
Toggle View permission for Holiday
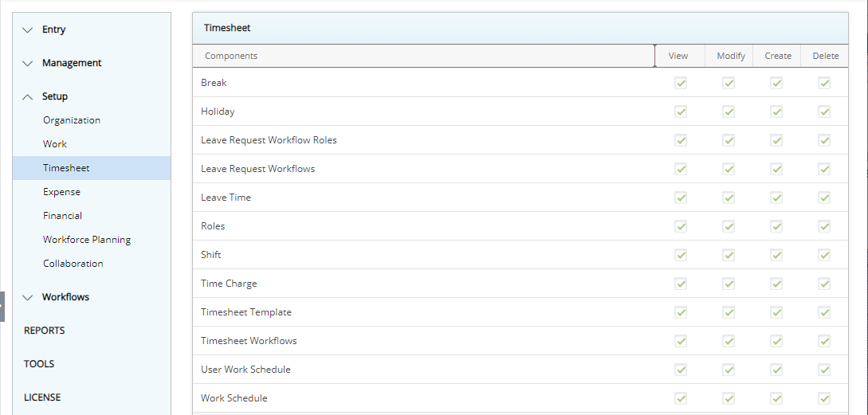[x=681, y=112]
